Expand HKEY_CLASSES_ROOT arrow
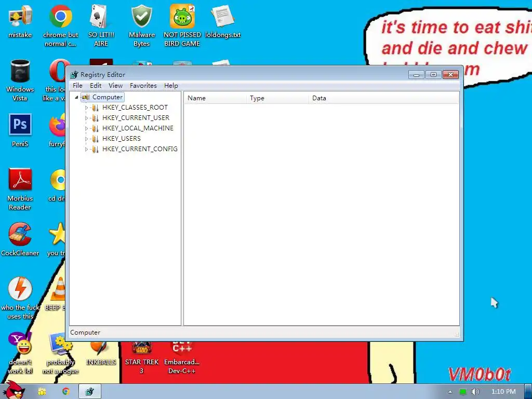The height and width of the screenshot is (399, 532). (86, 108)
